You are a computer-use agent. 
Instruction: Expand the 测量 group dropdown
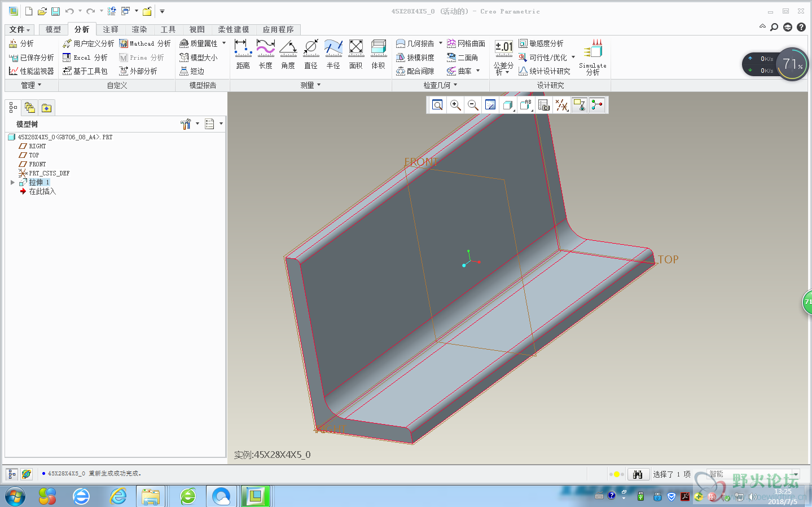[x=310, y=85]
